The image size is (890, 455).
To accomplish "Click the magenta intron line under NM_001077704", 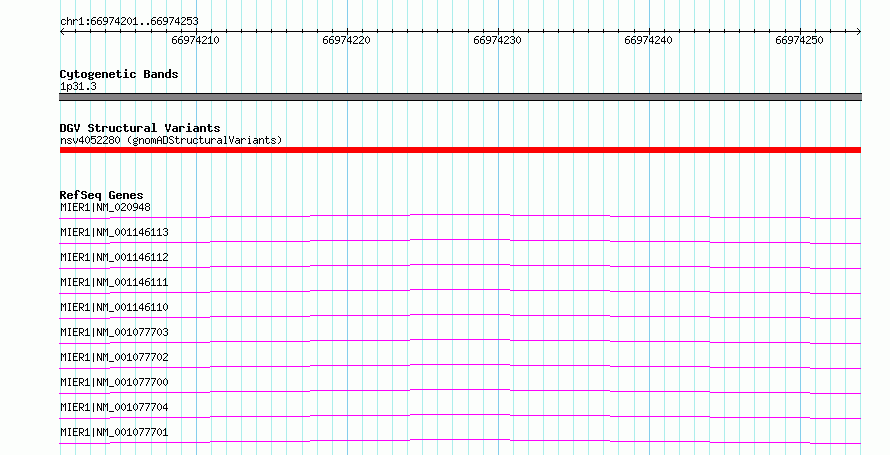I will [460, 415].
